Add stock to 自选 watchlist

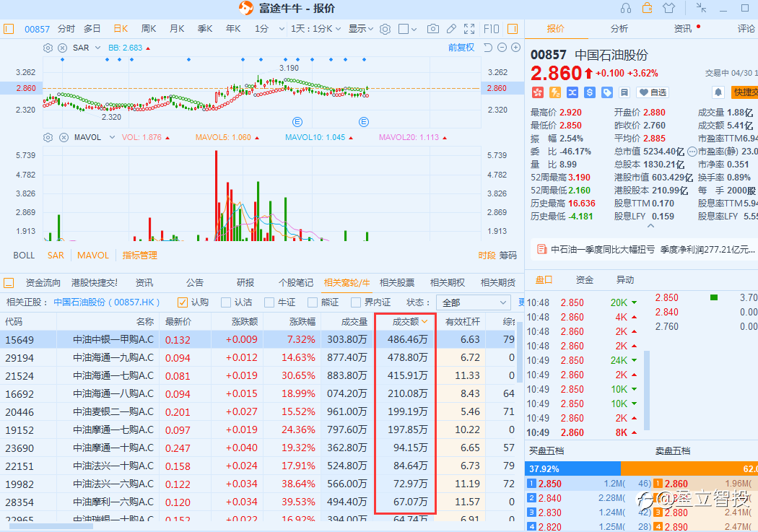coord(653,92)
